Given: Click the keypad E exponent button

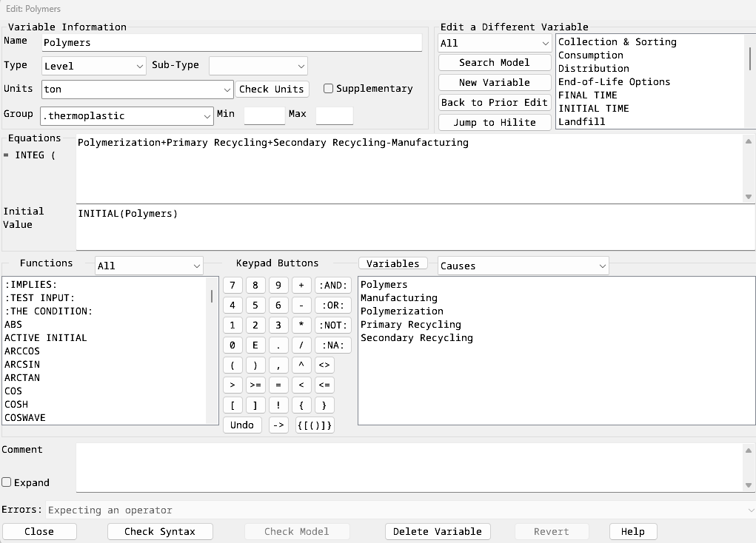Looking at the screenshot, I should click(x=255, y=345).
